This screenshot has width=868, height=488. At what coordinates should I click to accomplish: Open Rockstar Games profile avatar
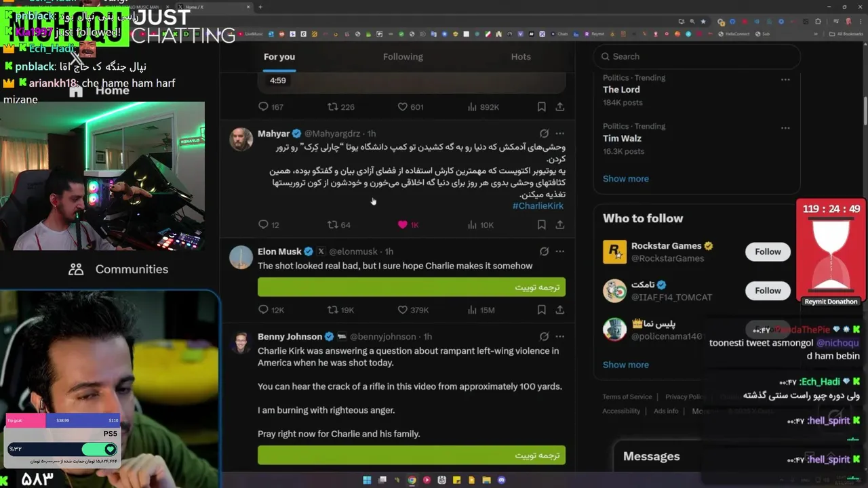click(x=614, y=252)
